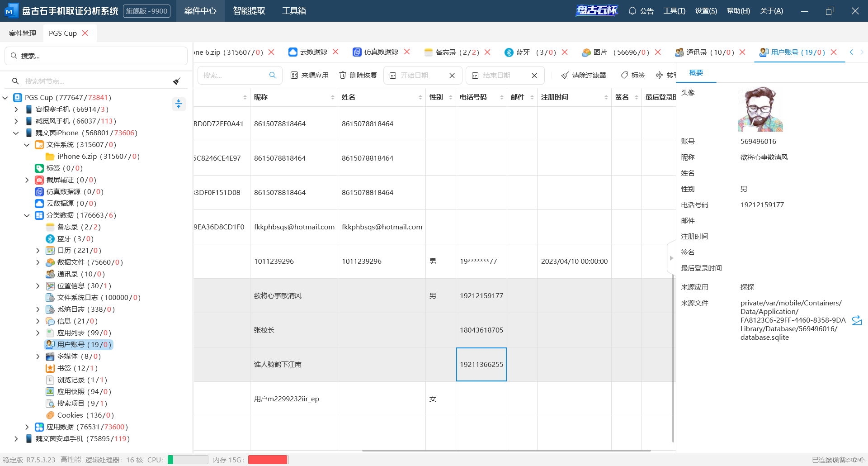
Task: Collapse the PGS Cup root node
Action: coord(5,97)
